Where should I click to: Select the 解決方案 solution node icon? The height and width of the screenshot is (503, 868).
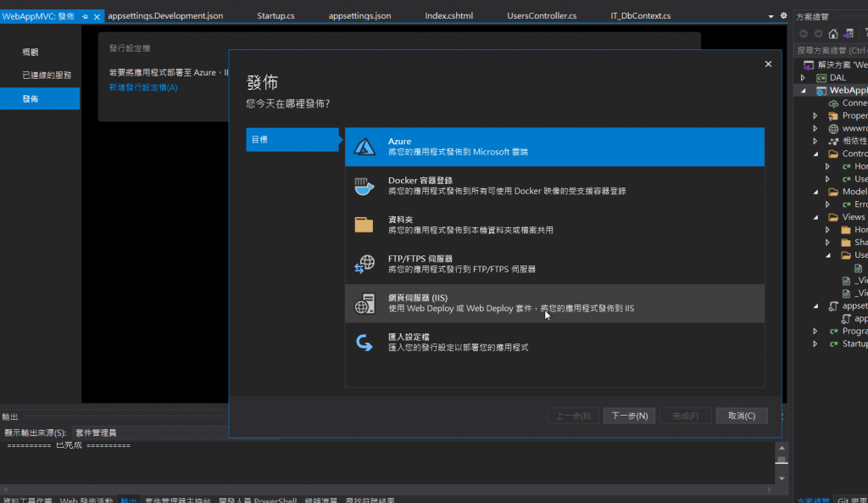809,65
